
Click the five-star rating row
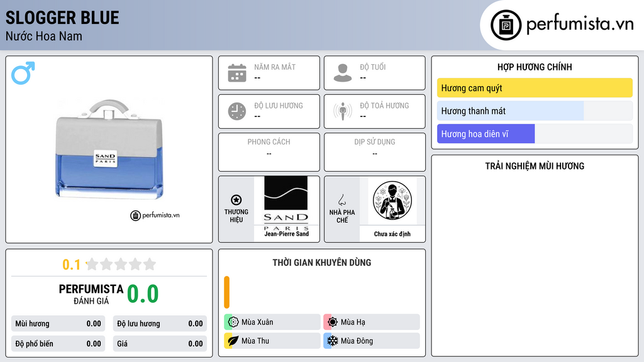121,265
